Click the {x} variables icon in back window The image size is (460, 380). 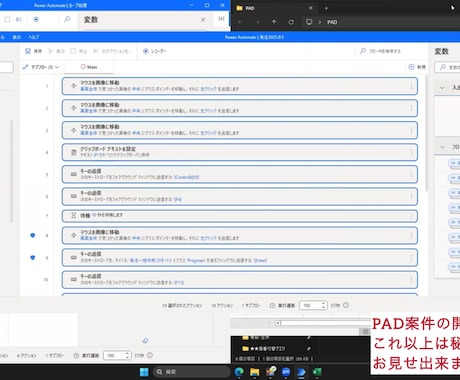point(221,19)
